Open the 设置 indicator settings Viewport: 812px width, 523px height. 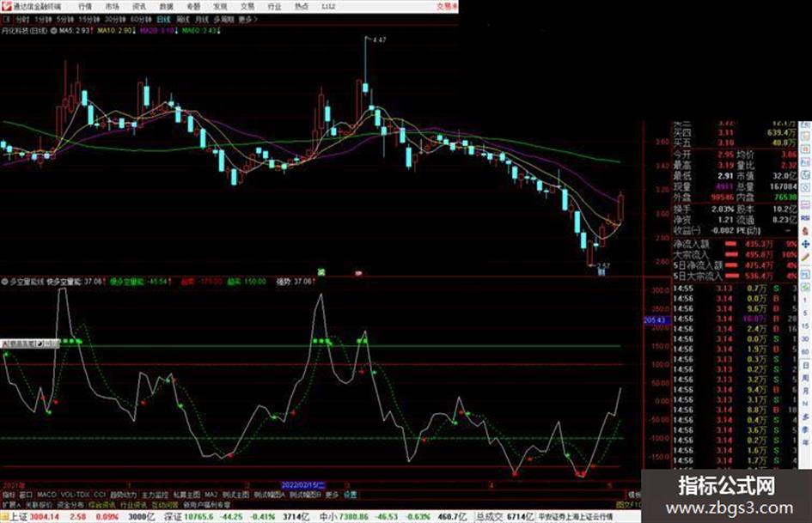pyautogui.click(x=350, y=495)
